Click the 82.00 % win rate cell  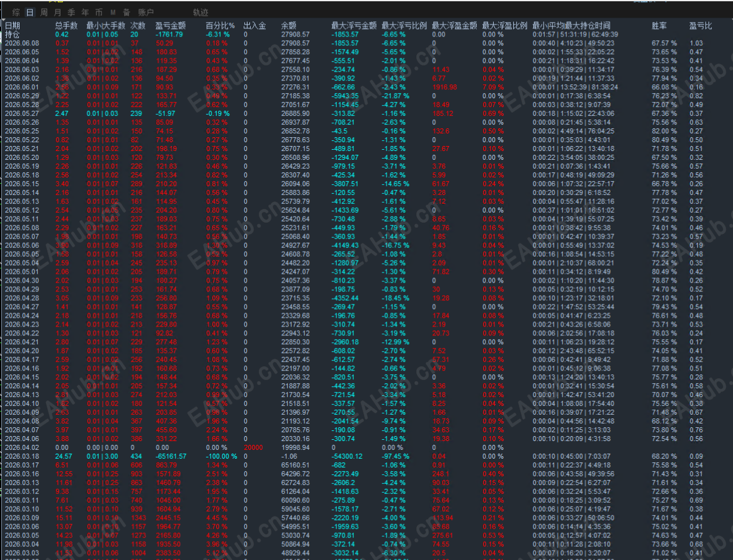point(664,132)
